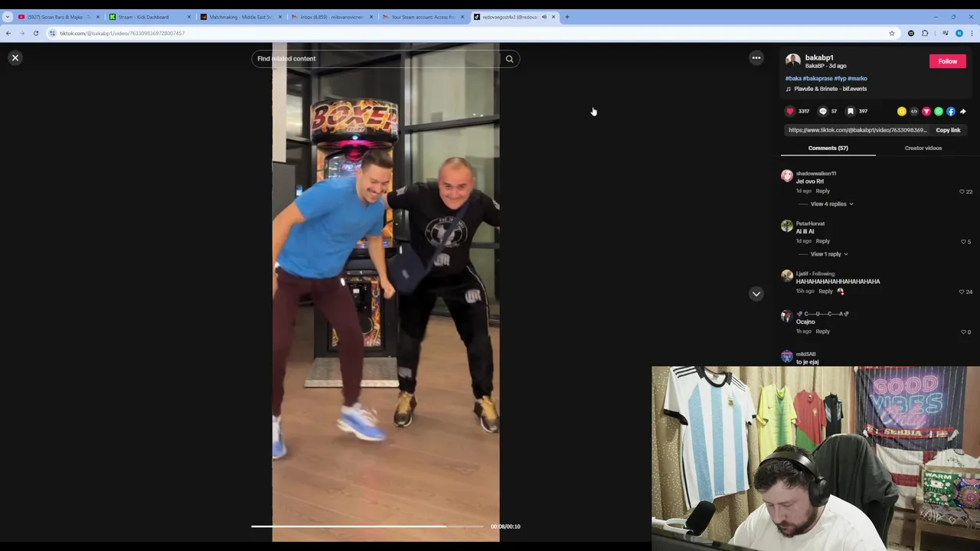This screenshot has width=980, height=551.
Task: Share the video via Facebook icon
Action: click(x=951, y=111)
